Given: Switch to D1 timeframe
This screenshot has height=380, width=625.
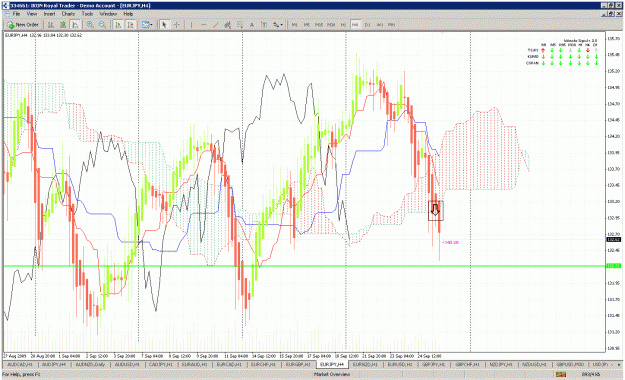Looking at the screenshot, I should [x=368, y=25].
